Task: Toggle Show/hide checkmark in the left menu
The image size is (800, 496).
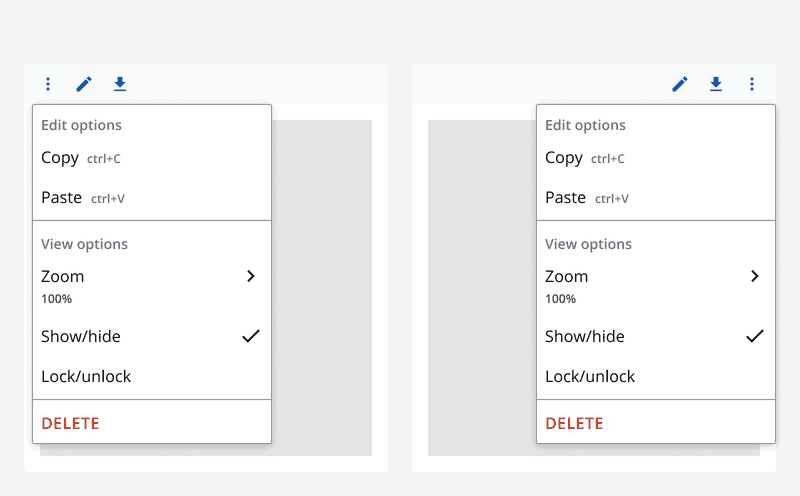Action: pyautogui.click(x=250, y=336)
